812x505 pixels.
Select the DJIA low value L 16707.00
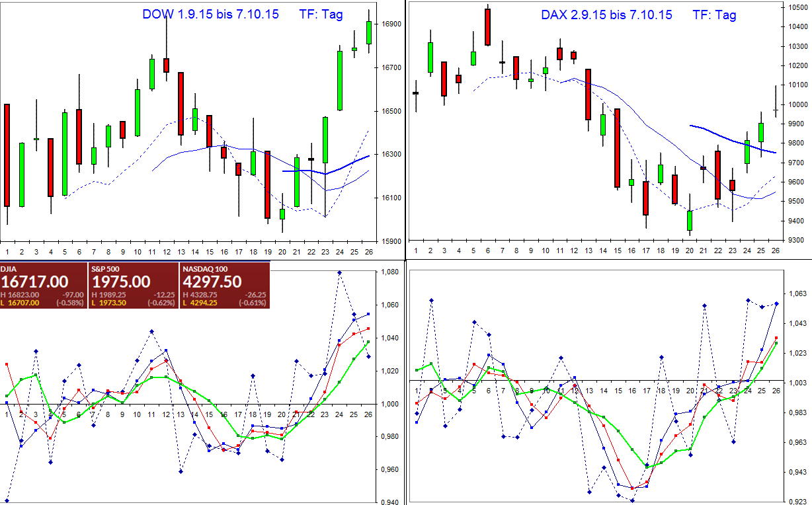(x=20, y=303)
